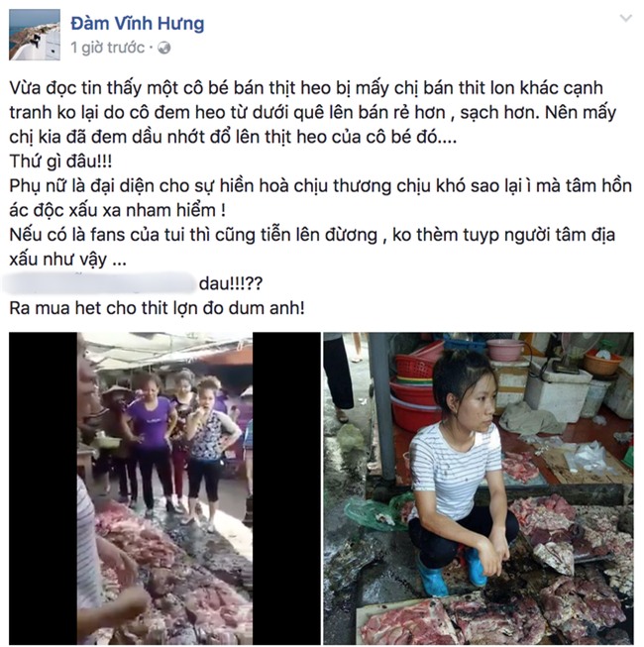This screenshot has width=644, height=647.
Task: Open the post options chevron dropdown
Action: [625, 18]
